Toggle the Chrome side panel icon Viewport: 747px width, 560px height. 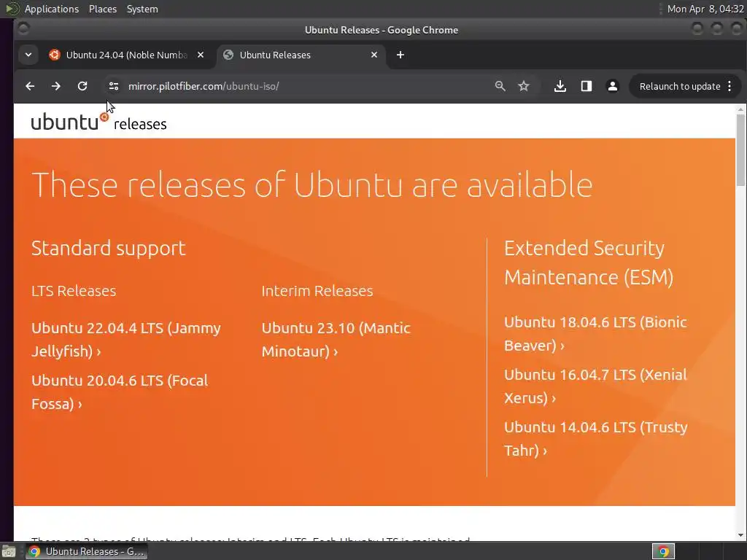point(587,86)
